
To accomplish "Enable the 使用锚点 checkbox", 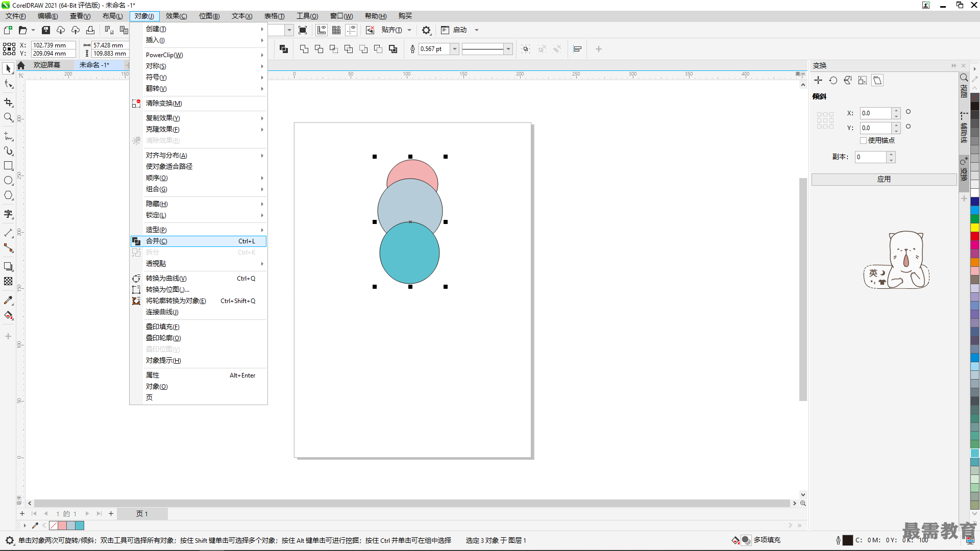I will [x=864, y=140].
